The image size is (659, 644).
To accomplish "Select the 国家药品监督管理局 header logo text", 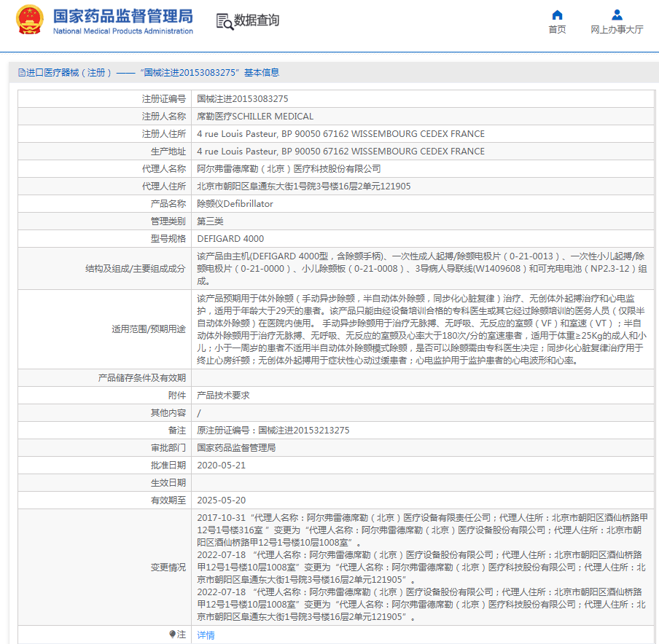I will [x=121, y=18].
